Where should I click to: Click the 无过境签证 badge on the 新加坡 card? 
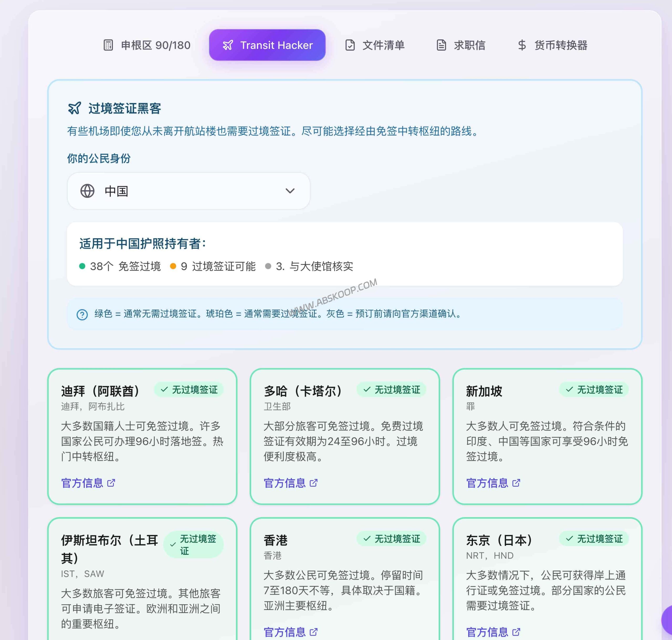click(595, 389)
